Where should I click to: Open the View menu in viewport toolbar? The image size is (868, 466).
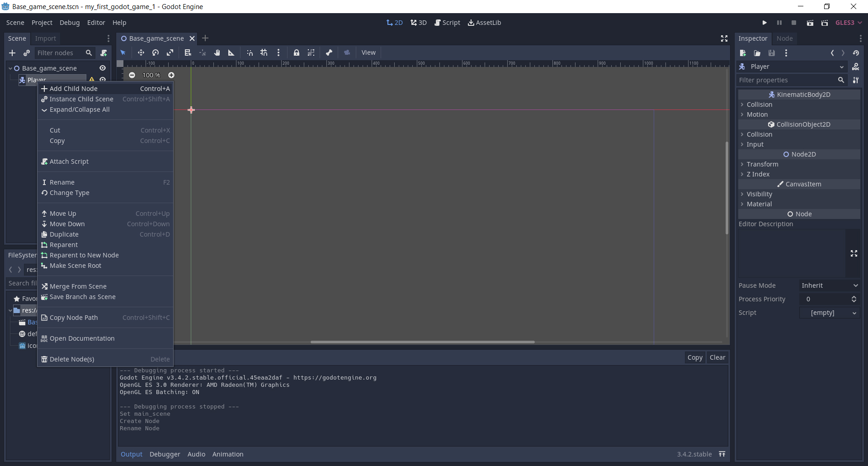coord(368,52)
